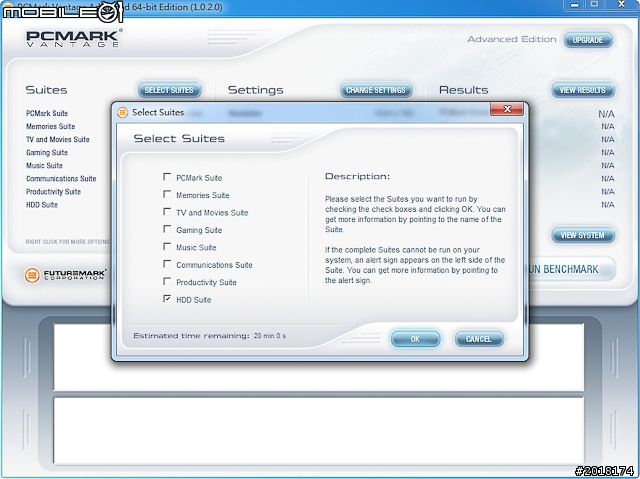Image resolution: width=640 pixels, height=479 pixels.
Task: Click the Futuremark icon in dialog title
Action: 122,112
